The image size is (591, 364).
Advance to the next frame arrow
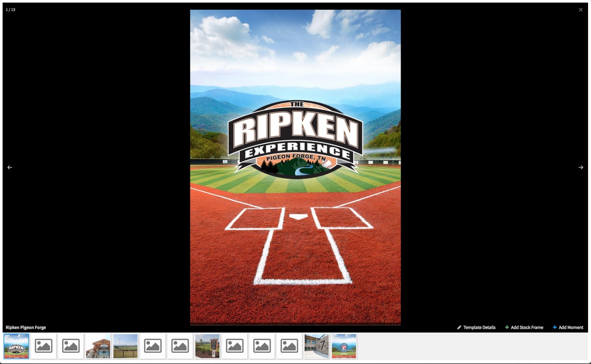[580, 167]
